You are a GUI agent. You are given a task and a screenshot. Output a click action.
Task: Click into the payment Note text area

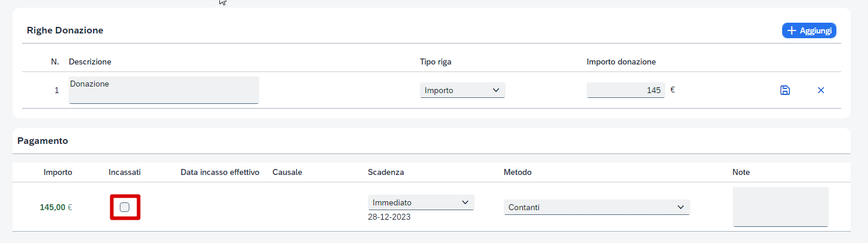point(780,207)
